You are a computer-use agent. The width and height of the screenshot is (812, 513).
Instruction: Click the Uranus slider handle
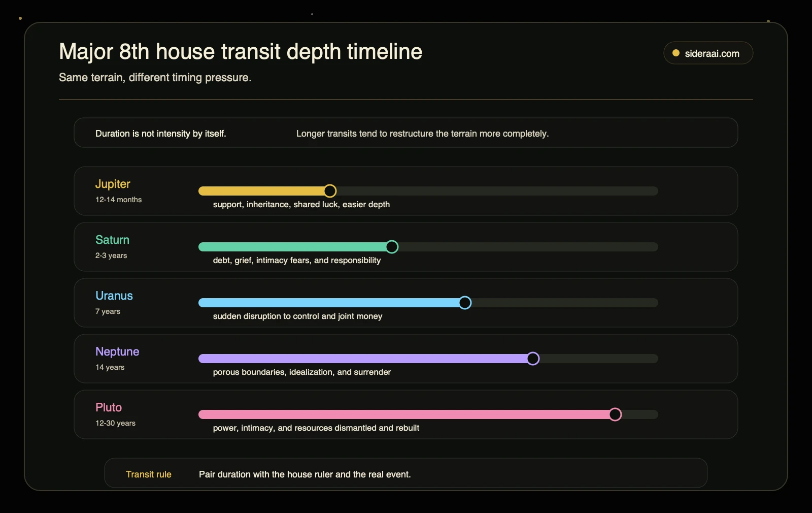point(465,303)
